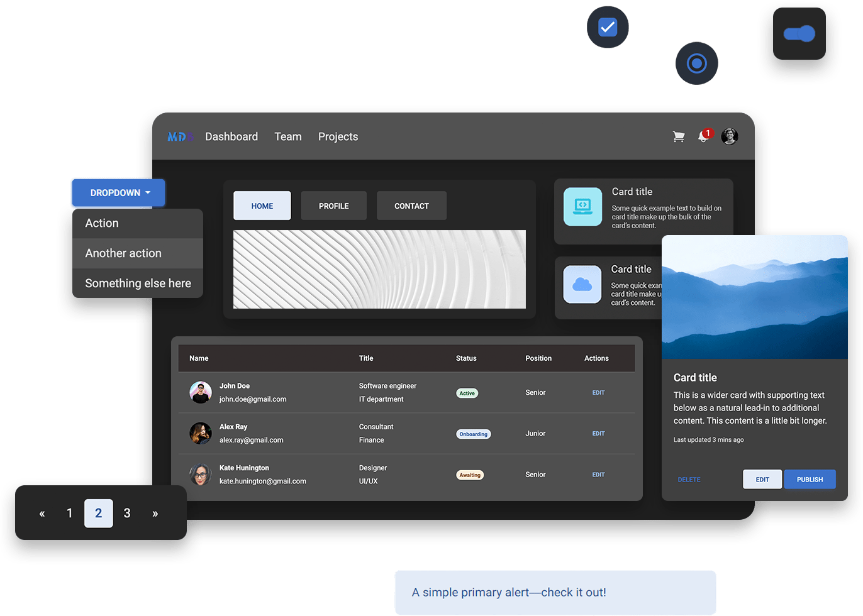
Task: Go to next page with » arrow
Action: (155, 514)
